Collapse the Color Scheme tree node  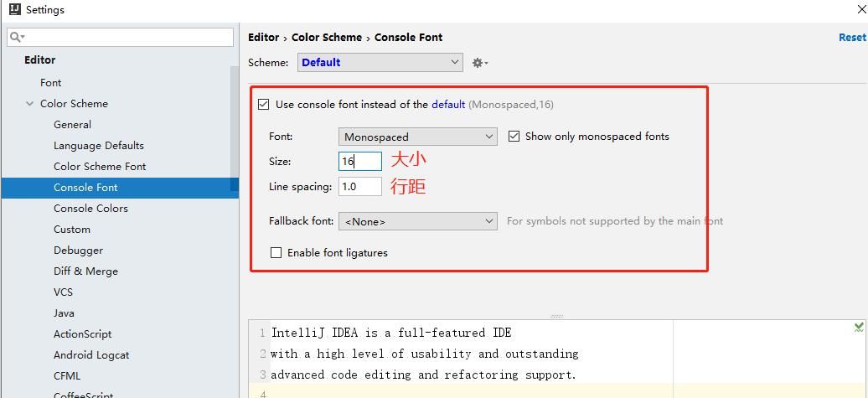tap(29, 104)
